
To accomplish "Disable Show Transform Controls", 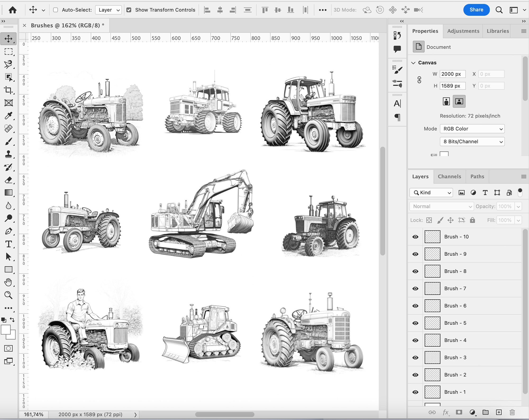I will 129,10.
